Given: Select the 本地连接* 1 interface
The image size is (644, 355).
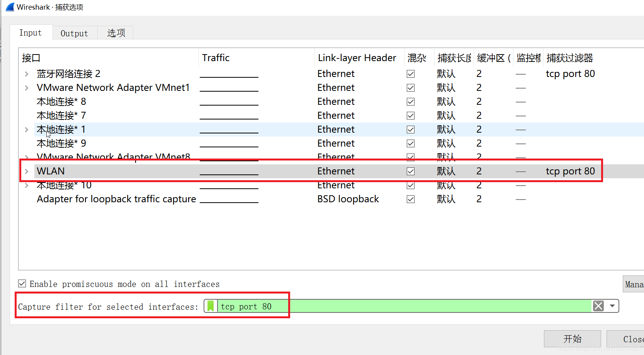Looking at the screenshot, I should [x=61, y=130].
